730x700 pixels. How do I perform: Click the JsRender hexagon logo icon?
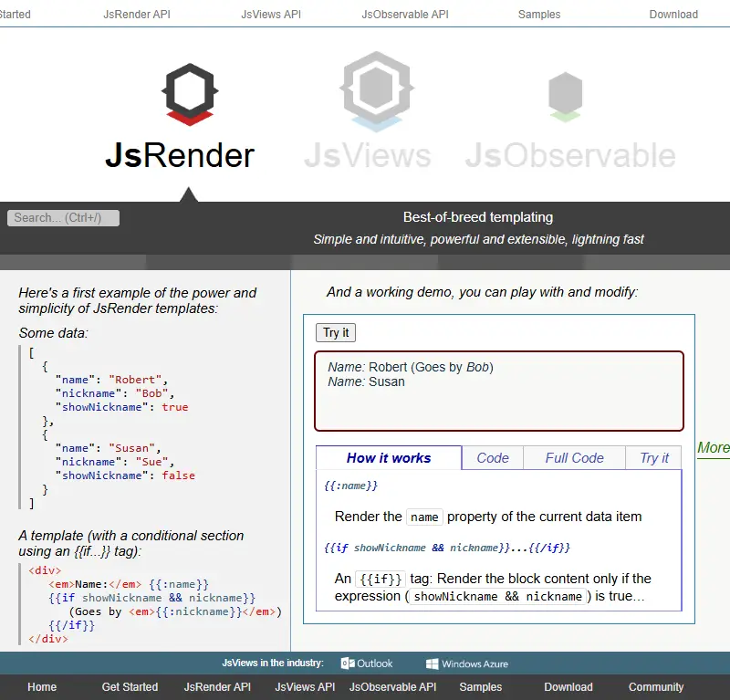click(190, 94)
